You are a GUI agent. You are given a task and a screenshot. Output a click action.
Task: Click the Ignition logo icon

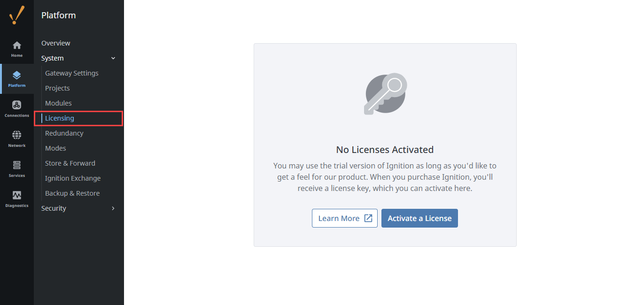point(16,15)
